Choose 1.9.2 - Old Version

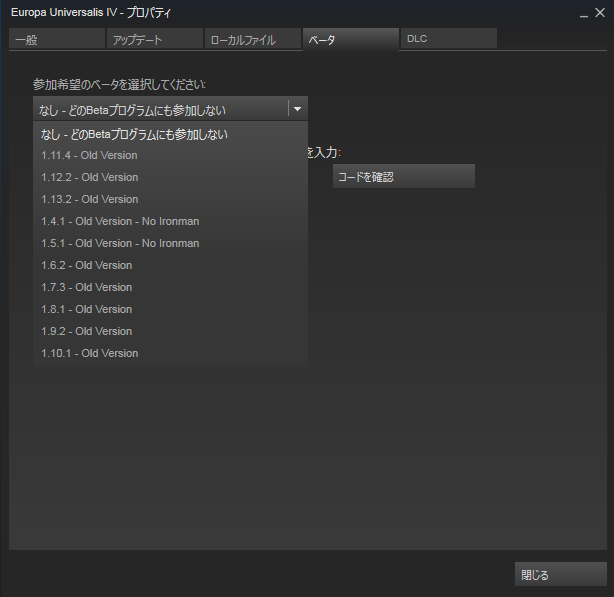pos(170,331)
